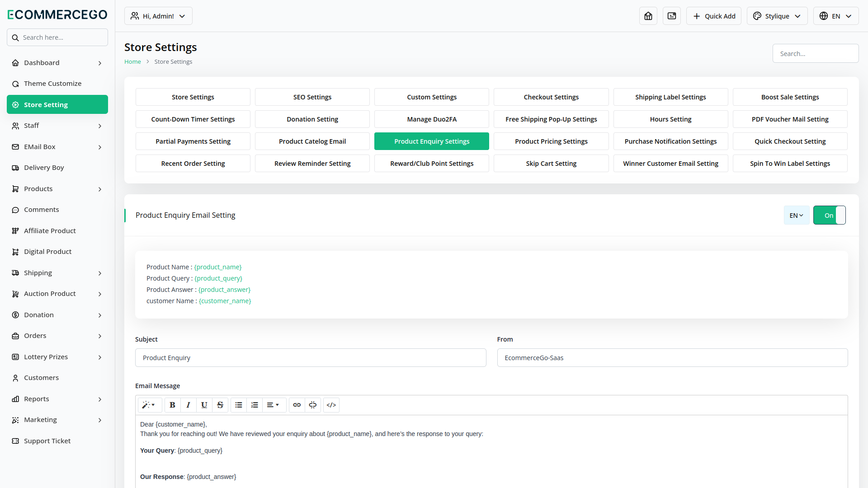This screenshot has width=868, height=488.
Task: Click the Quick Add button
Action: (x=714, y=16)
